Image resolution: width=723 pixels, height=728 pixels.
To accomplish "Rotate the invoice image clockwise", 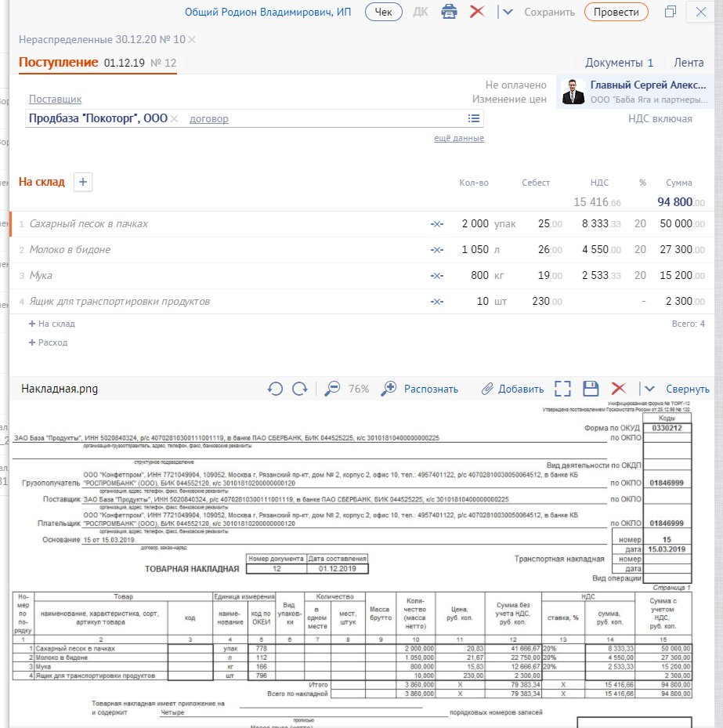I will point(300,389).
